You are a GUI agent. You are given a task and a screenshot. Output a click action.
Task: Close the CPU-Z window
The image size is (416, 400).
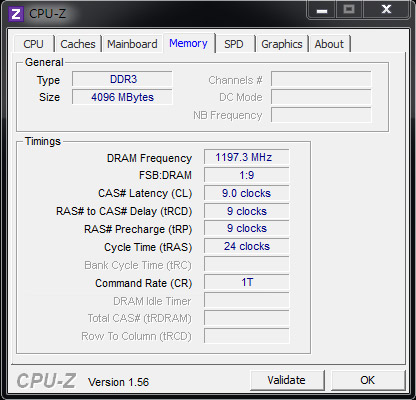pyautogui.click(x=386, y=10)
